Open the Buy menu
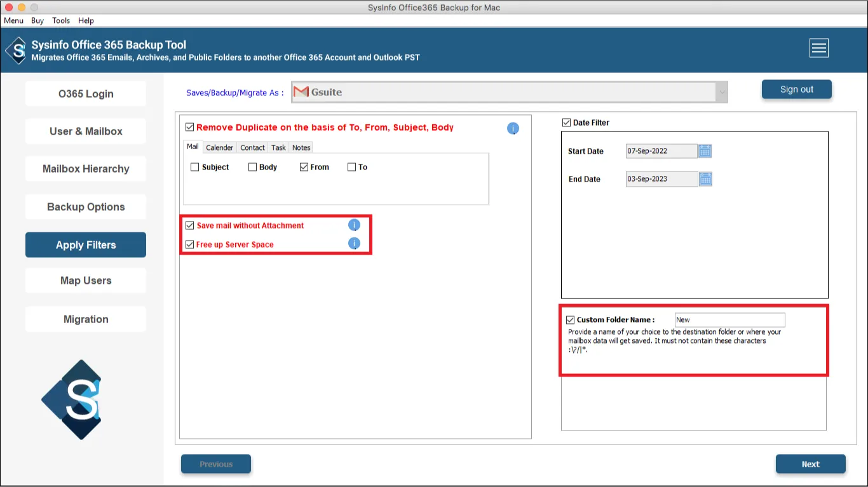The image size is (868, 487). [x=37, y=20]
